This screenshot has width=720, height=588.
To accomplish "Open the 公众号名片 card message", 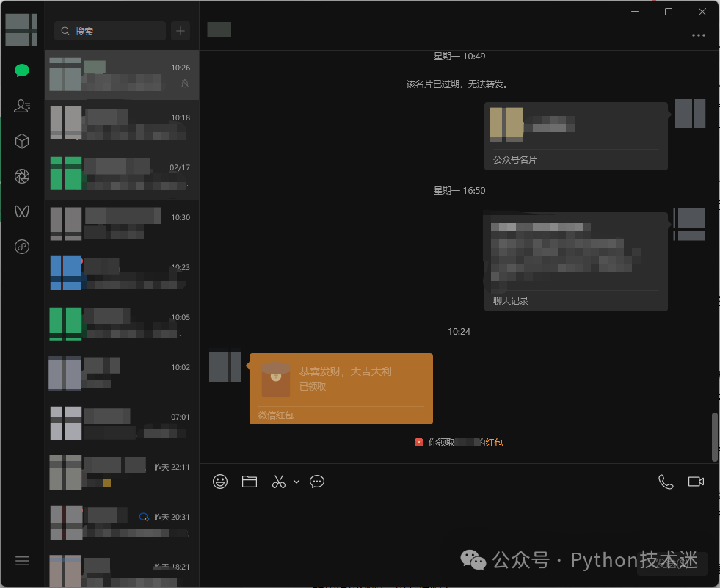I will pyautogui.click(x=576, y=136).
